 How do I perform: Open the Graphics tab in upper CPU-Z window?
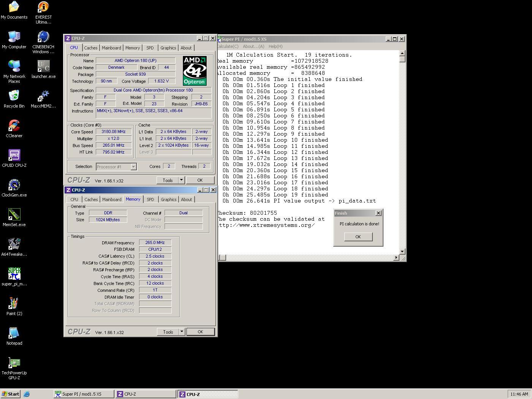click(168, 48)
